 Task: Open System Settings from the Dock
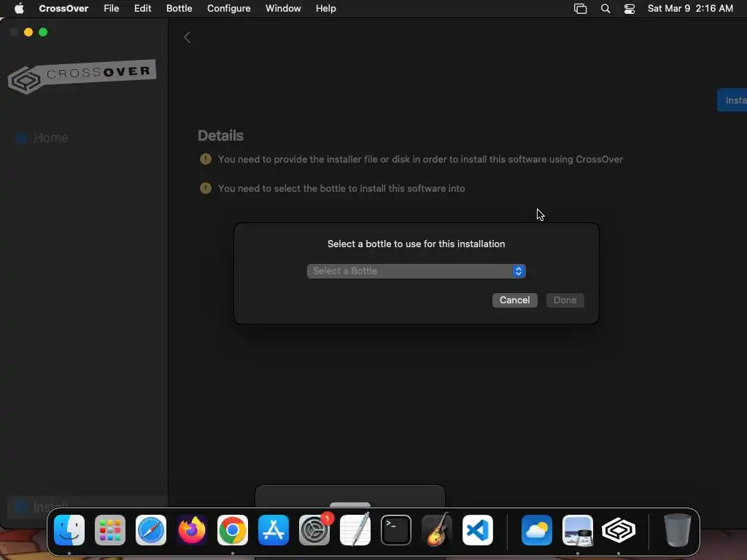314,530
